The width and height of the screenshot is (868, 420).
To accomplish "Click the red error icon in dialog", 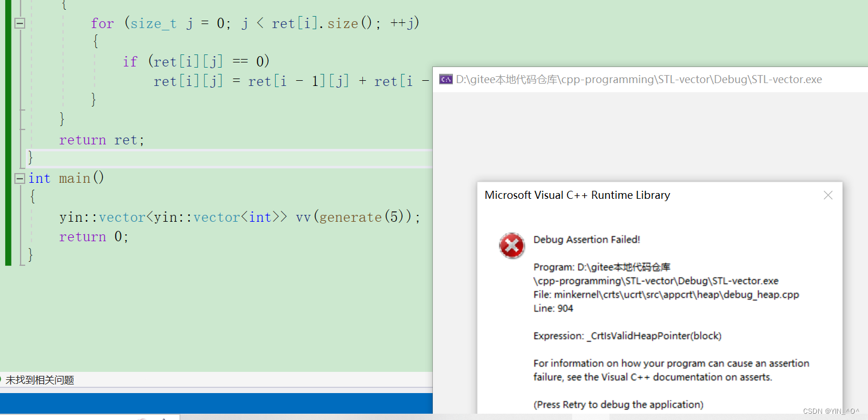I will click(x=511, y=246).
